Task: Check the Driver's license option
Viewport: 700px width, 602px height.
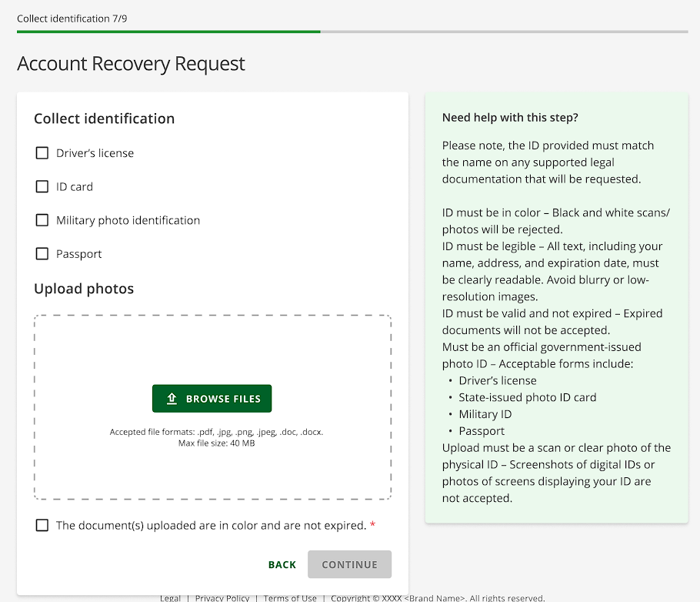Action: click(42, 152)
